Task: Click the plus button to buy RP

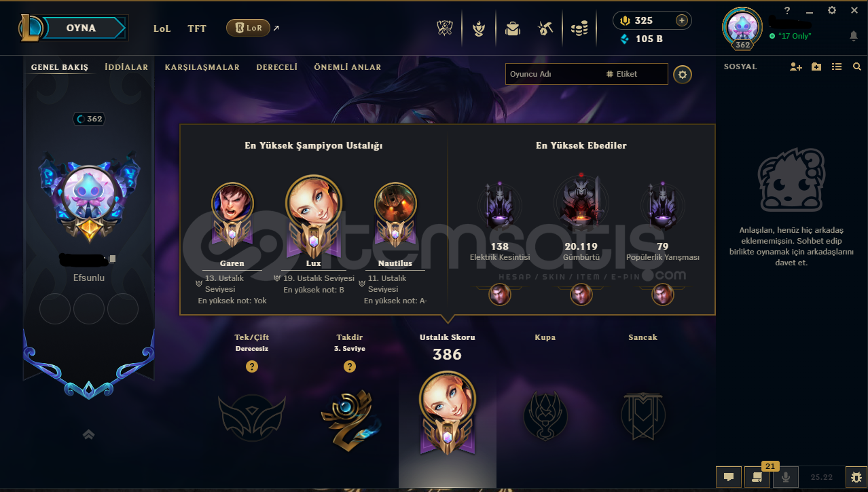Action: coord(681,20)
